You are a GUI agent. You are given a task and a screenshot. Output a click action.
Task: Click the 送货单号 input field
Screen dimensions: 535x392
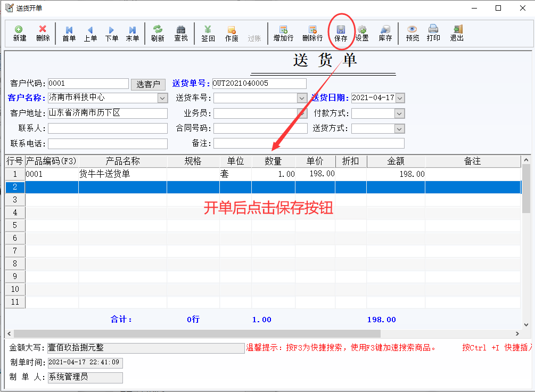(259, 84)
